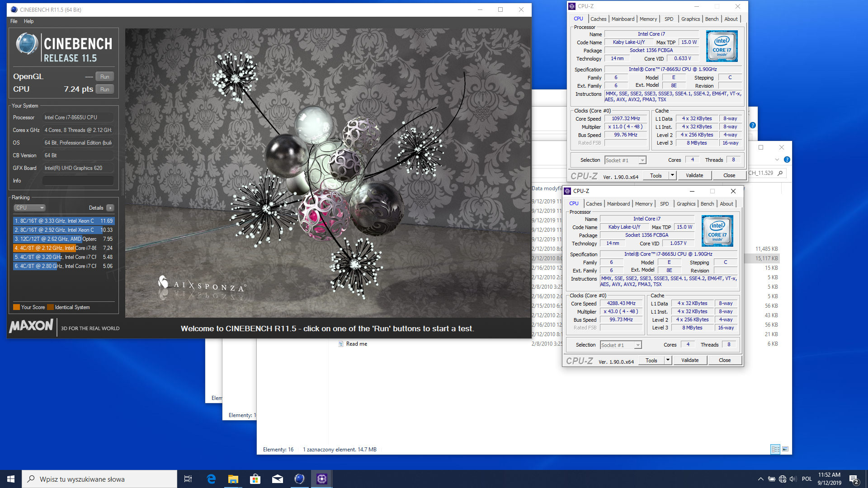Click the Cinebench logo sphere icon

[27, 44]
